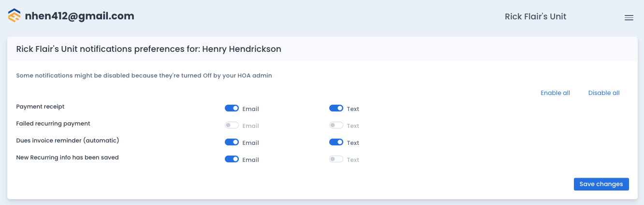Viewport: 644px width, 205px height.
Task: Toggle Failed recurring payment Email switch
Action: [232, 126]
